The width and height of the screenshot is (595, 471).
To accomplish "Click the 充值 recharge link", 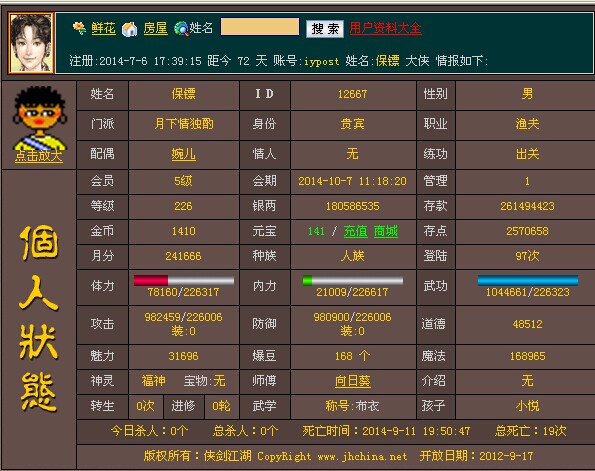I will pyautogui.click(x=356, y=231).
